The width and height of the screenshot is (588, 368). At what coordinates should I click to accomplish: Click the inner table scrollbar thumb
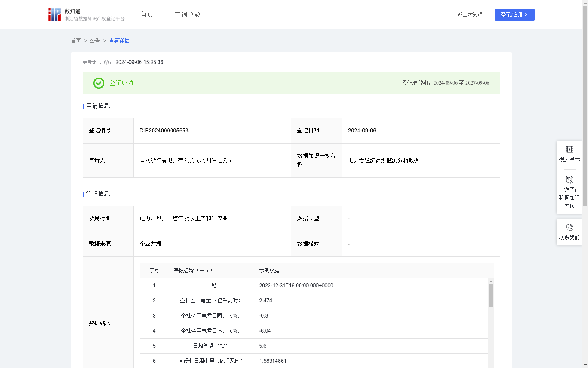pyautogui.click(x=491, y=295)
